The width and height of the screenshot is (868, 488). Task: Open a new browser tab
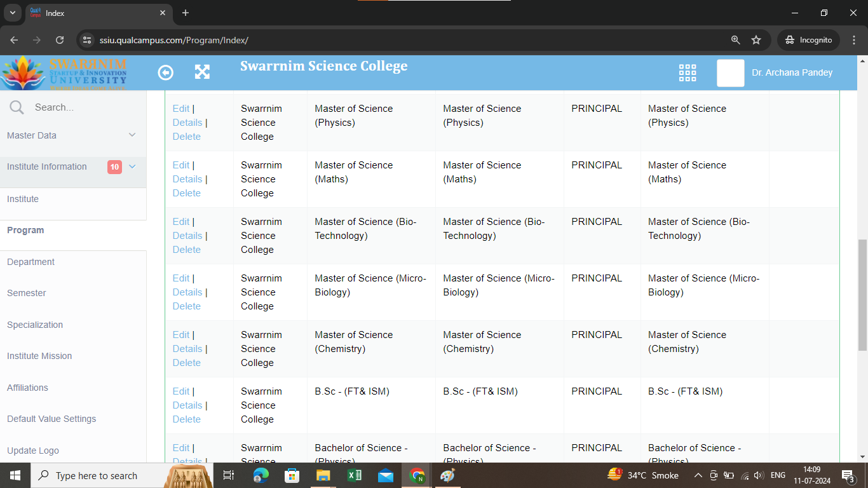pyautogui.click(x=186, y=13)
